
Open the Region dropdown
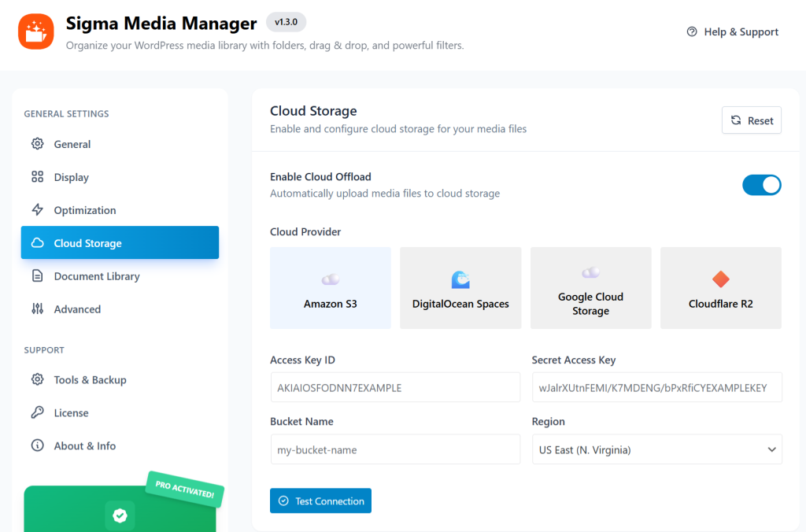[x=656, y=449]
